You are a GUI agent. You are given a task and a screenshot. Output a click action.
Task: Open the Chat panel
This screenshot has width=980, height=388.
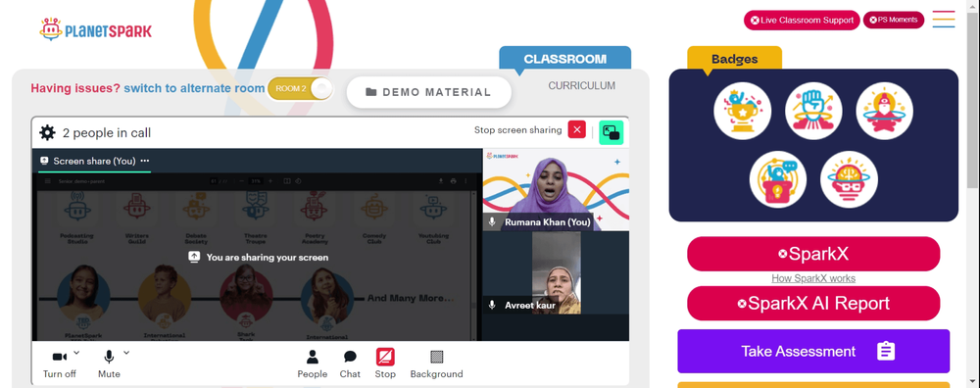click(350, 364)
